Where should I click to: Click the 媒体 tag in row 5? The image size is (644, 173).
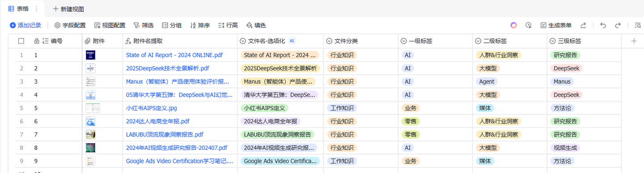[x=485, y=108]
